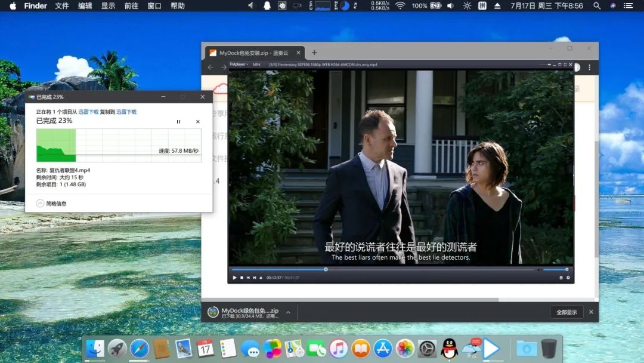The width and height of the screenshot is (644, 363).
Task: Click the Stop button in PotPlayer
Action: click(241, 278)
